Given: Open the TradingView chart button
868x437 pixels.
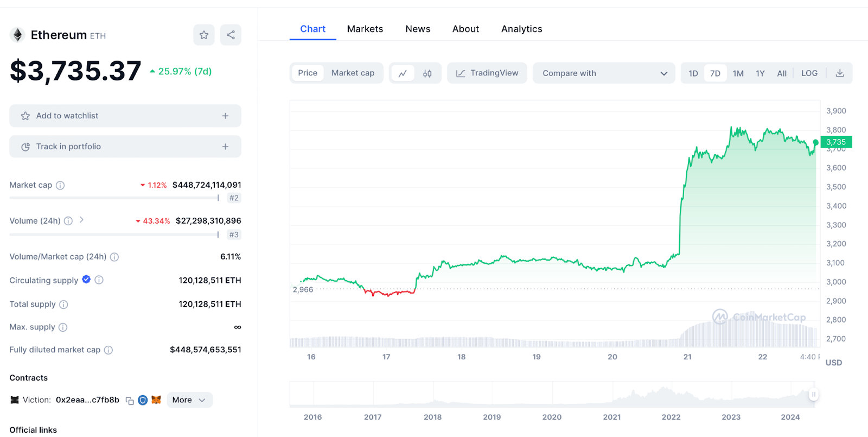Looking at the screenshot, I should tap(487, 73).
